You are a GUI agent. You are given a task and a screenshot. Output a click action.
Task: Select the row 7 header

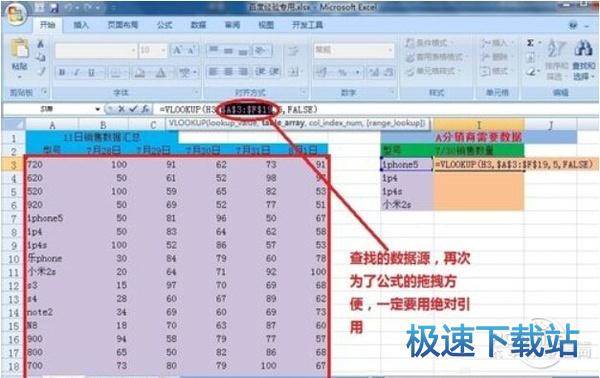(x=13, y=218)
